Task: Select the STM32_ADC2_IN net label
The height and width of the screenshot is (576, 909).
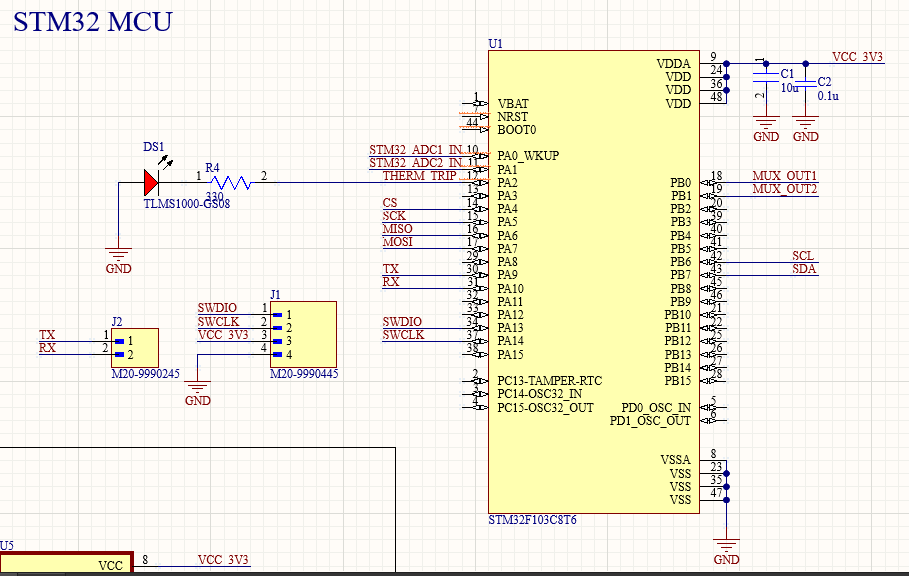Action: pyautogui.click(x=416, y=163)
